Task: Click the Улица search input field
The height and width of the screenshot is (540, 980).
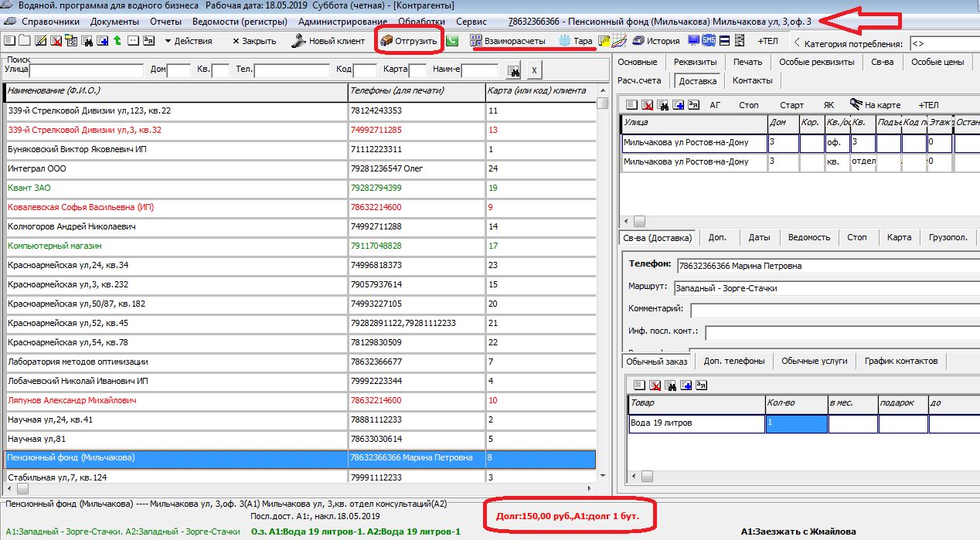Action: pyautogui.click(x=87, y=70)
